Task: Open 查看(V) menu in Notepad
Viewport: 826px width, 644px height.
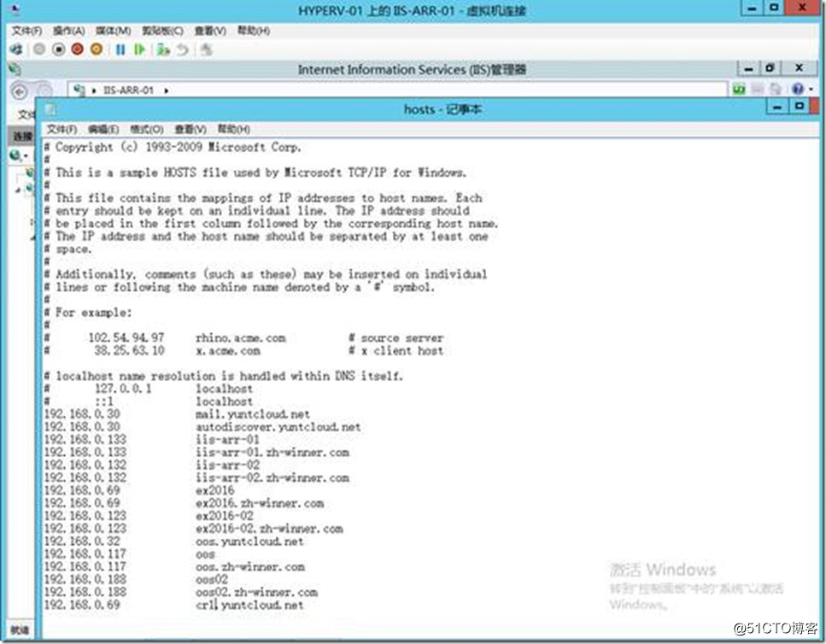Action: click(x=190, y=129)
